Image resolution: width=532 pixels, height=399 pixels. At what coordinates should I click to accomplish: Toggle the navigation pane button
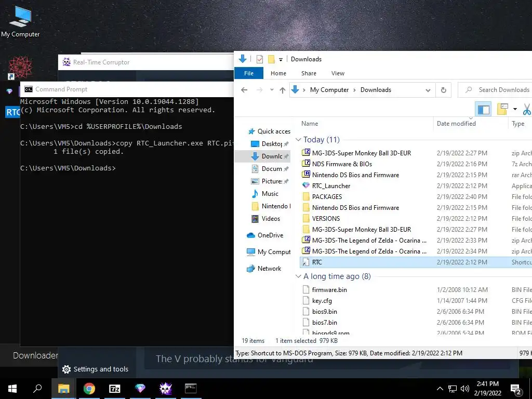483,109
